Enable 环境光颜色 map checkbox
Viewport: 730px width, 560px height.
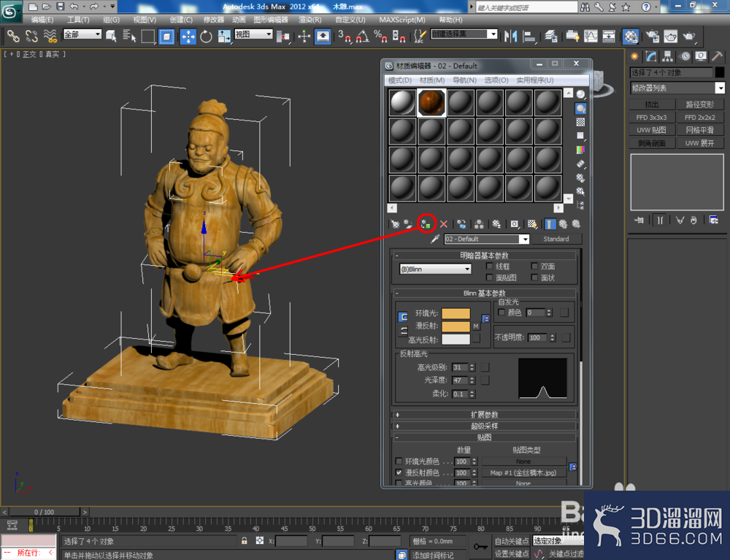pos(399,461)
